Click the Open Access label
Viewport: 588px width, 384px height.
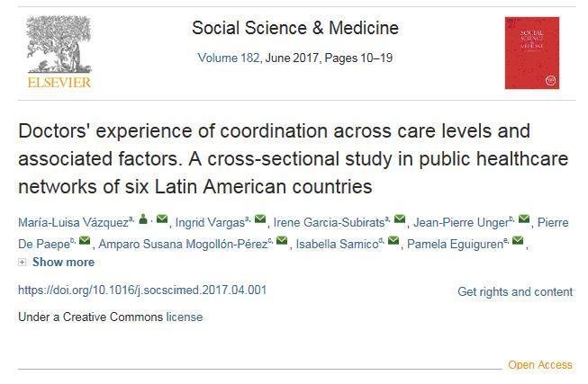(540, 365)
